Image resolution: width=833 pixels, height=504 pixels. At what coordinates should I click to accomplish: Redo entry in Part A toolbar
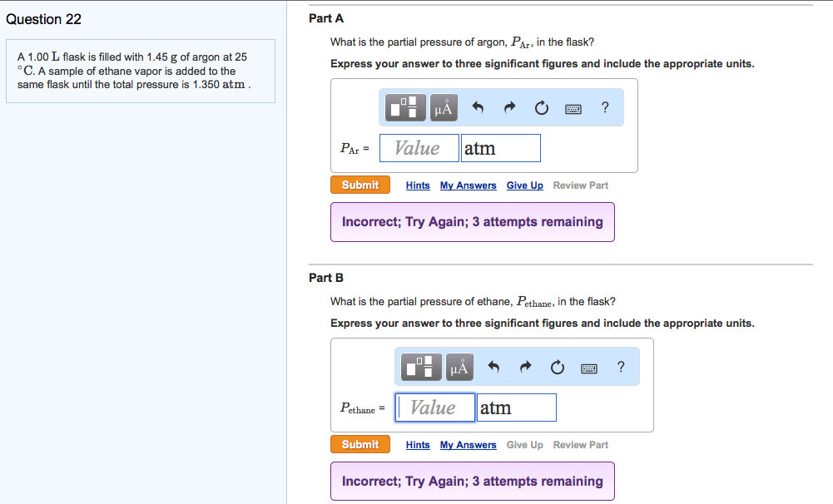tap(509, 107)
